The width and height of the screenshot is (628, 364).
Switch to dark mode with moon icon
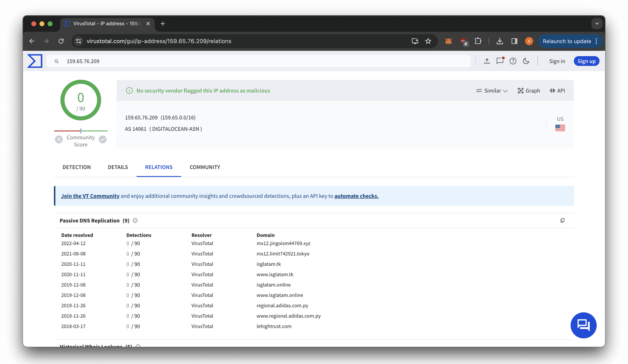(526, 61)
